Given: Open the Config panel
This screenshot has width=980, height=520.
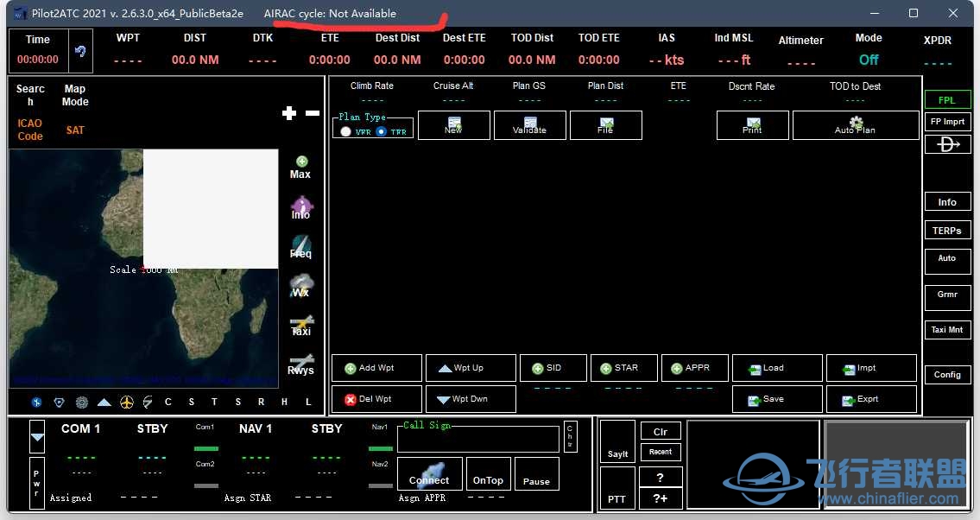Looking at the screenshot, I should tap(947, 374).
